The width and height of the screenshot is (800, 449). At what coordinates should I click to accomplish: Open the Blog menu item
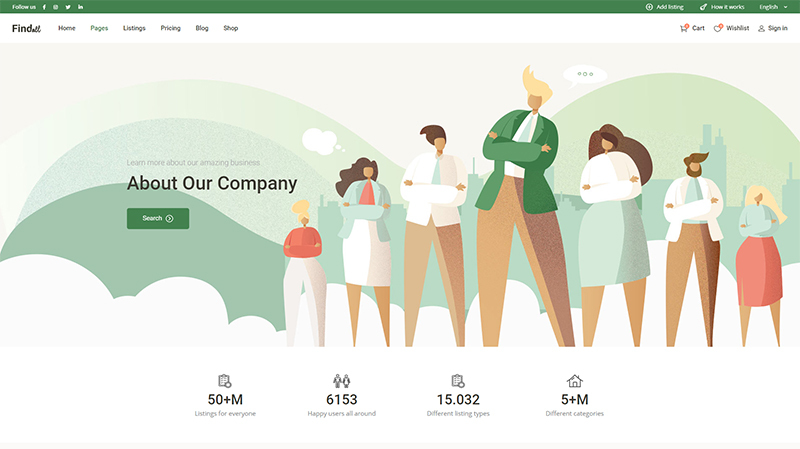pos(202,28)
